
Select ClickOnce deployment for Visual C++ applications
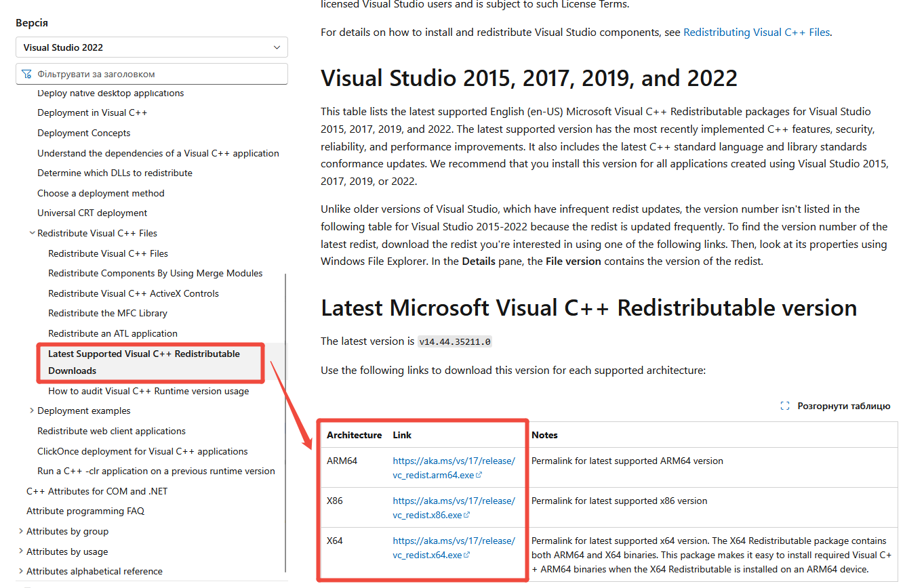click(x=142, y=451)
